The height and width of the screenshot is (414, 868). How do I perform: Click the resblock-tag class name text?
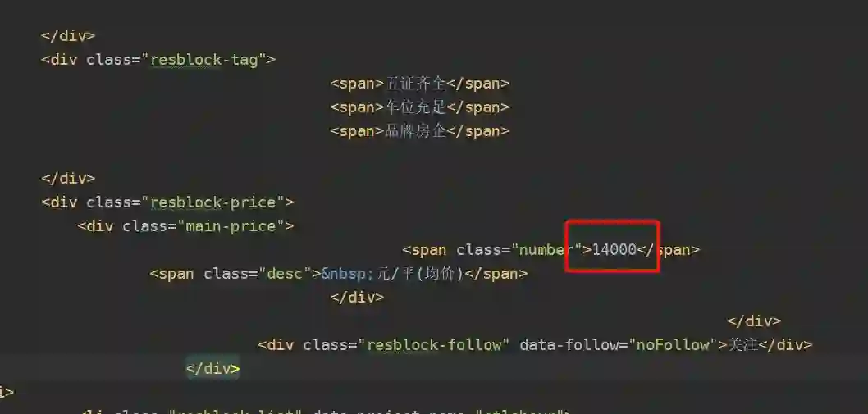coord(204,60)
